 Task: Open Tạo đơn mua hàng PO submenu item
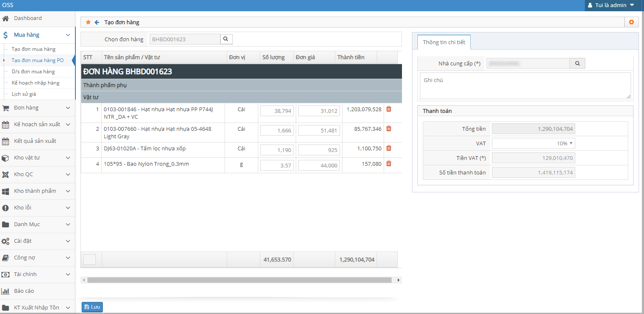[37, 60]
